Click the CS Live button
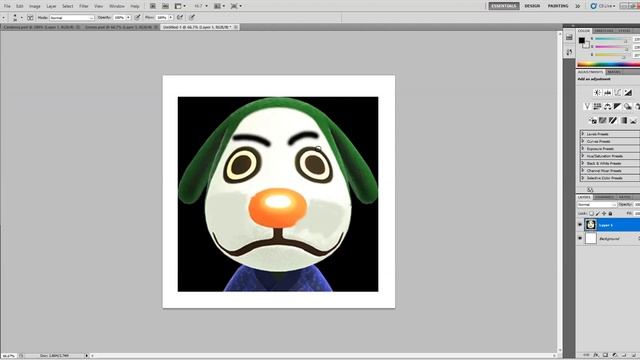The width and height of the screenshot is (640, 360). click(x=603, y=6)
